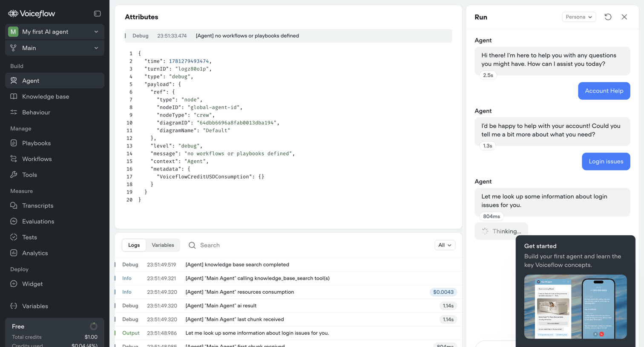The image size is (644, 347).
Task: Expand the Main branch dropdown
Action: click(55, 48)
